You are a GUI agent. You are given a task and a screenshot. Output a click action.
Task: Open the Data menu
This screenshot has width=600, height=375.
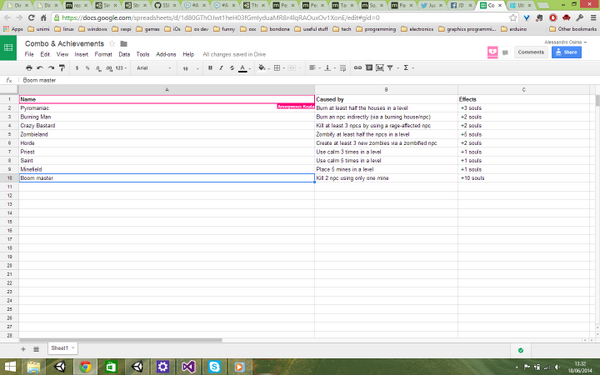(124, 54)
